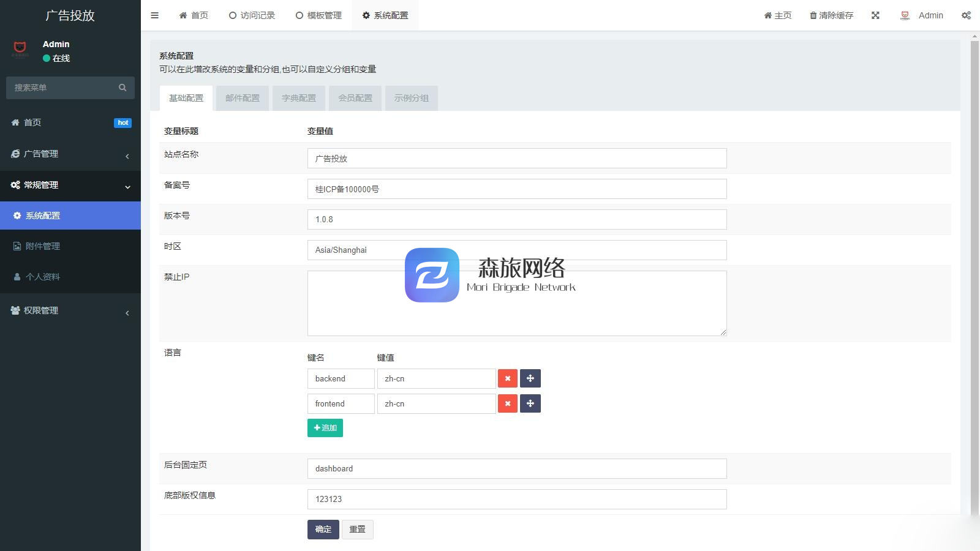980x551 pixels.
Task: Delete the frontend language row
Action: 508,403
